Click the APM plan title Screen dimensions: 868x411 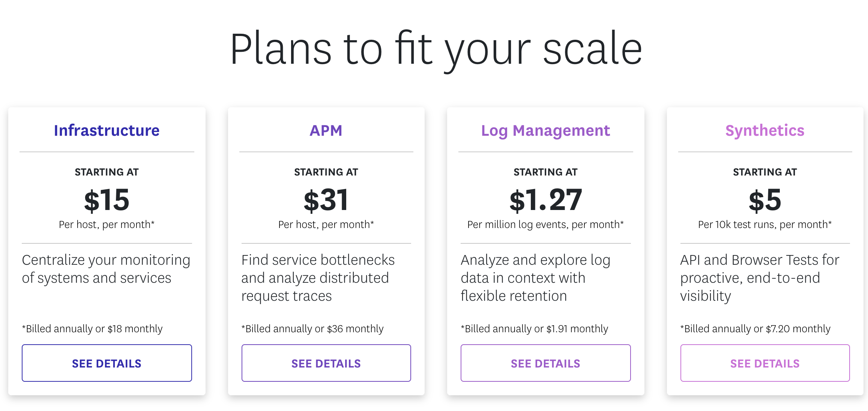click(326, 130)
